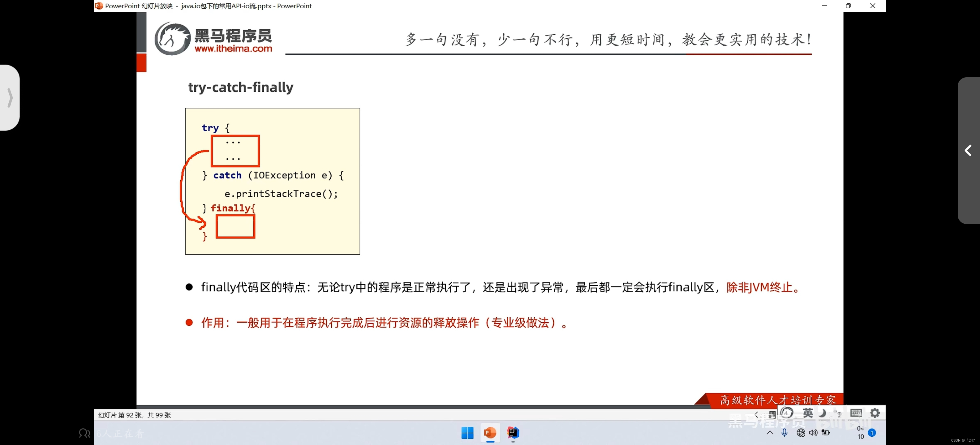Close the PowerPoint slideshow window

coord(873,6)
